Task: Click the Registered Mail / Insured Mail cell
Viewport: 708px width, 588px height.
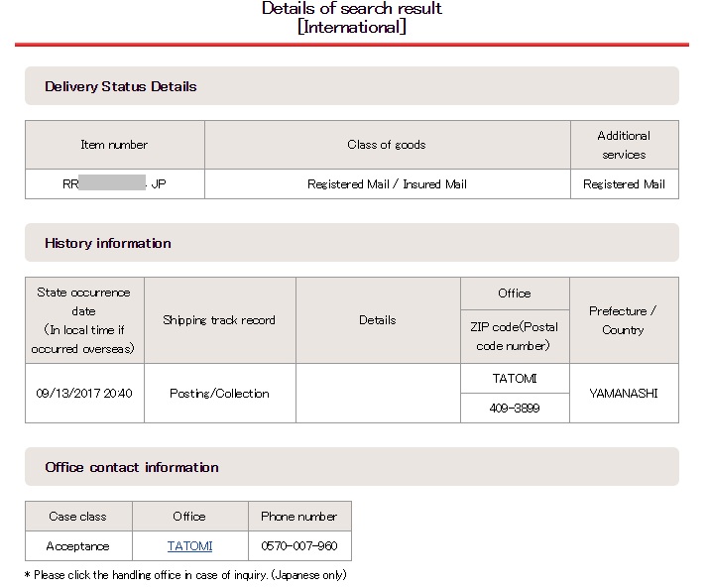Action: [388, 183]
